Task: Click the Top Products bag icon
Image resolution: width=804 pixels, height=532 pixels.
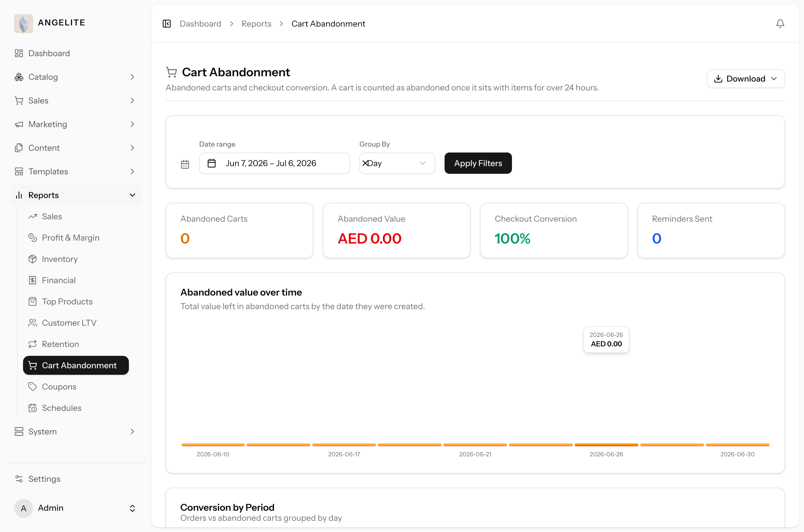Action: pos(33,302)
